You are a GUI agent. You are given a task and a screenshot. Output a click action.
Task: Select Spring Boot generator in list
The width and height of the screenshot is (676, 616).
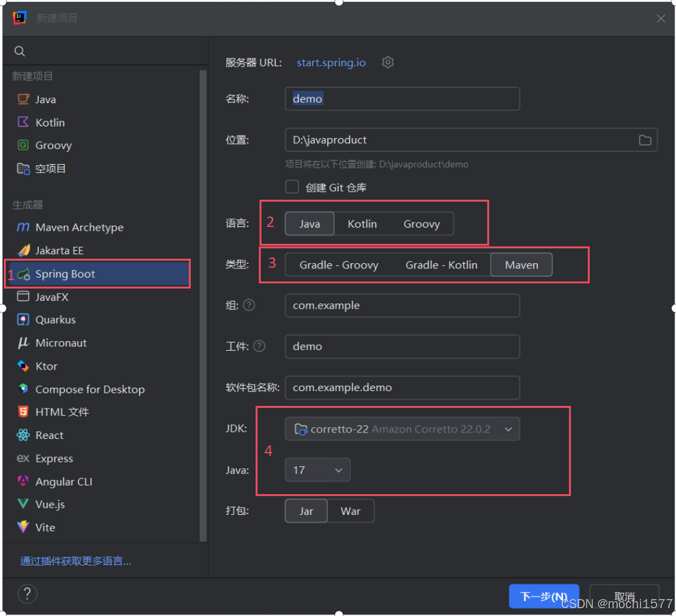coord(99,274)
